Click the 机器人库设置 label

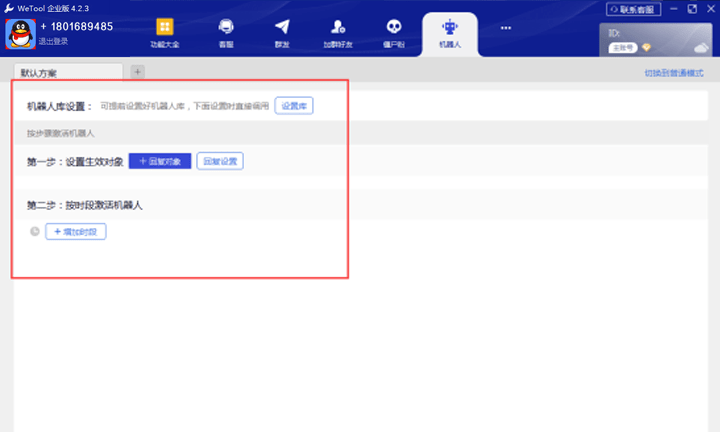tap(60, 107)
